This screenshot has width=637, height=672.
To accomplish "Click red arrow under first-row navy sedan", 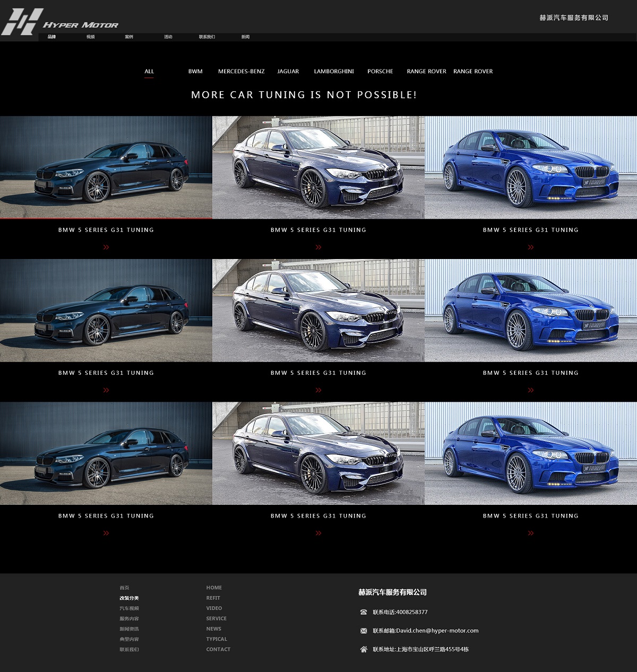I will click(318, 247).
